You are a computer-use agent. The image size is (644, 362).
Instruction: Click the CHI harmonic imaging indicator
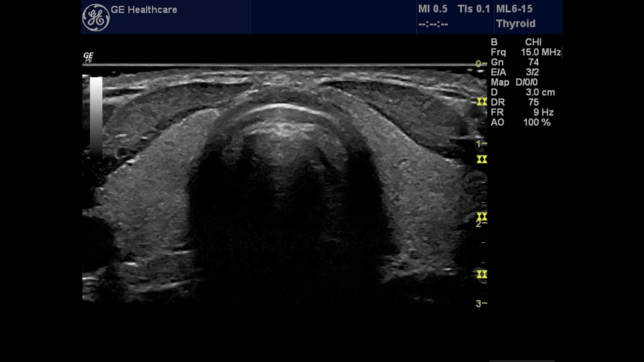coord(534,42)
